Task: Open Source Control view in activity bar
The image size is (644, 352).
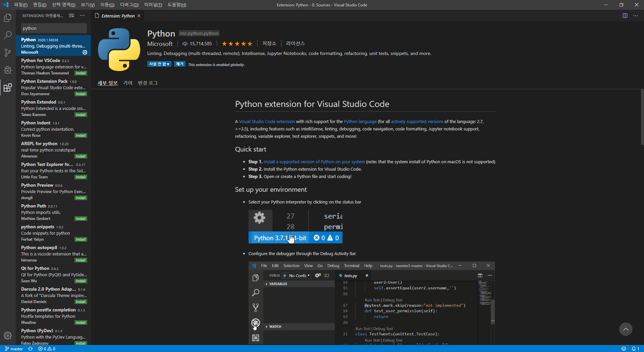Action: (8, 52)
